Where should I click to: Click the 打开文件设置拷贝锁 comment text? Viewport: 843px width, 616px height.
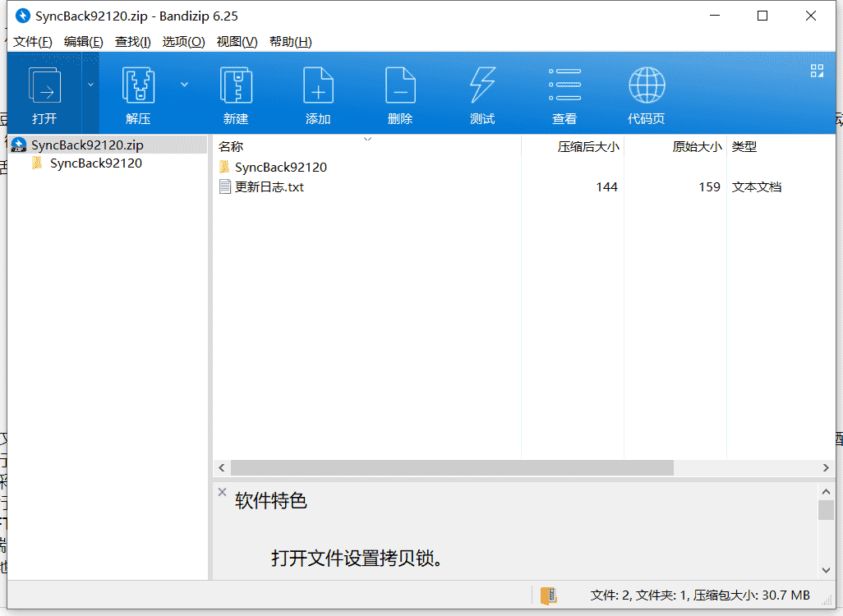pos(357,559)
